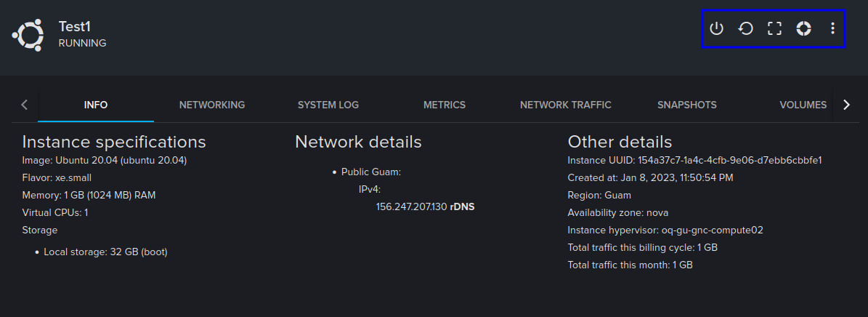Click the IPv4 address 156.247.207.130
868x317 pixels.
tap(411, 206)
